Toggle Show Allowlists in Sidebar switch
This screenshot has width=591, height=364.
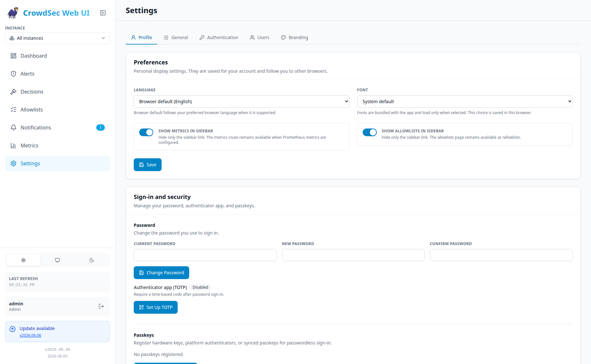tap(369, 132)
